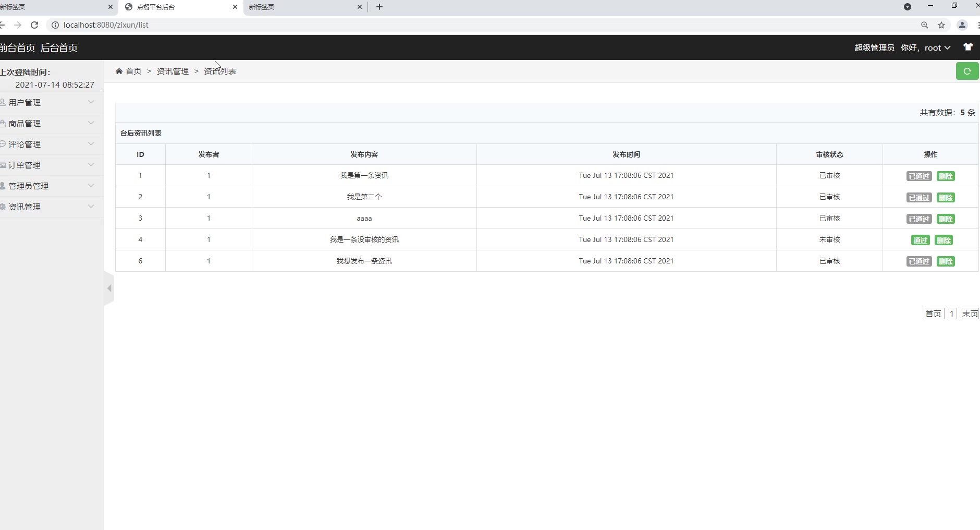
Task: Go to 前台首页 link
Action: pyautogui.click(x=18, y=47)
